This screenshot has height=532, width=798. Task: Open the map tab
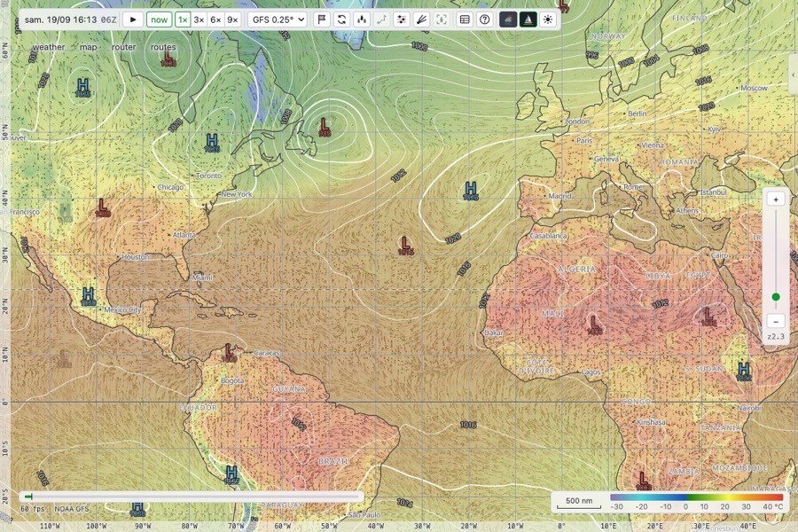click(x=88, y=47)
